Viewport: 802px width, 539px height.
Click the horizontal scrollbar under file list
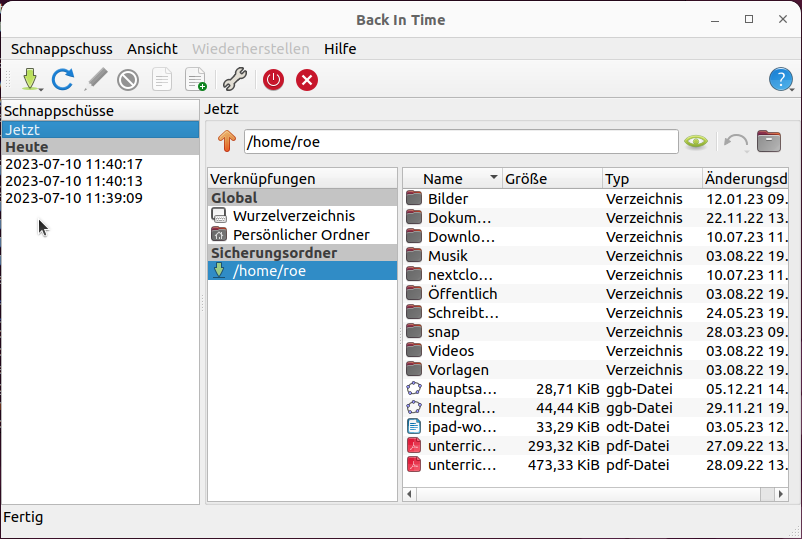pyautogui.click(x=590, y=495)
